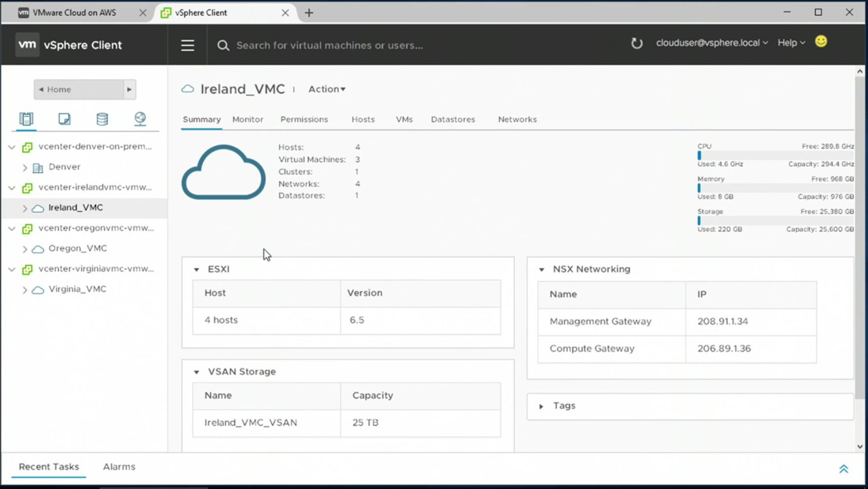
Task: Open the Help dropdown
Action: (791, 43)
